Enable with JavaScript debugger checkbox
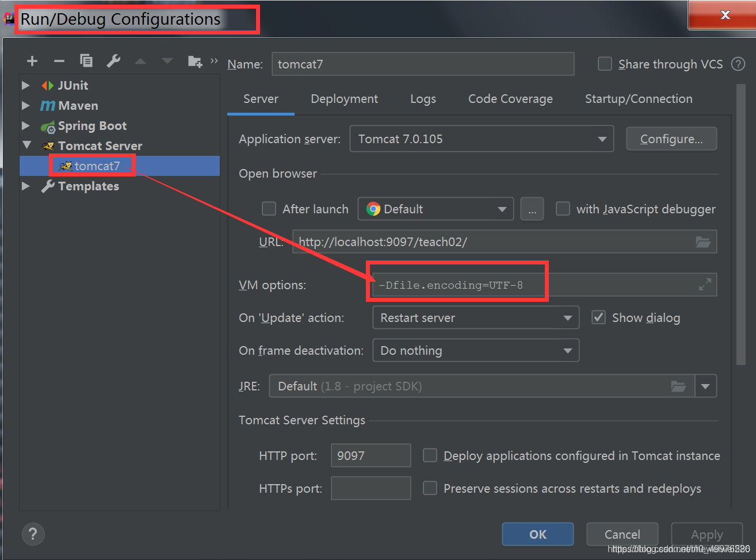Image resolution: width=756 pixels, height=560 pixels. pyautogui.click(x=563, y=209)
